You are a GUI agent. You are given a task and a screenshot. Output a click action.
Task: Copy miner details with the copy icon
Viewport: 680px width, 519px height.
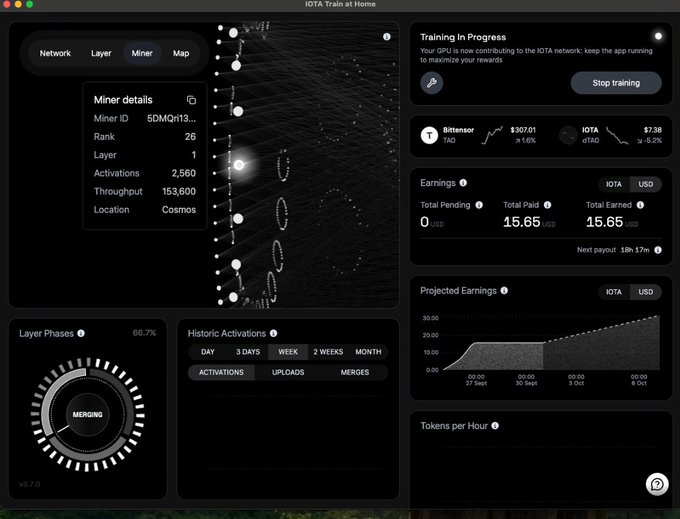[191, 100]
